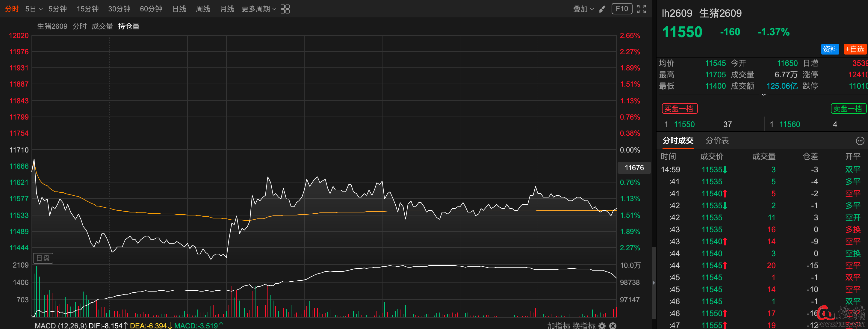
Task: Collapse the right side panel arrow
Action: 654,283
